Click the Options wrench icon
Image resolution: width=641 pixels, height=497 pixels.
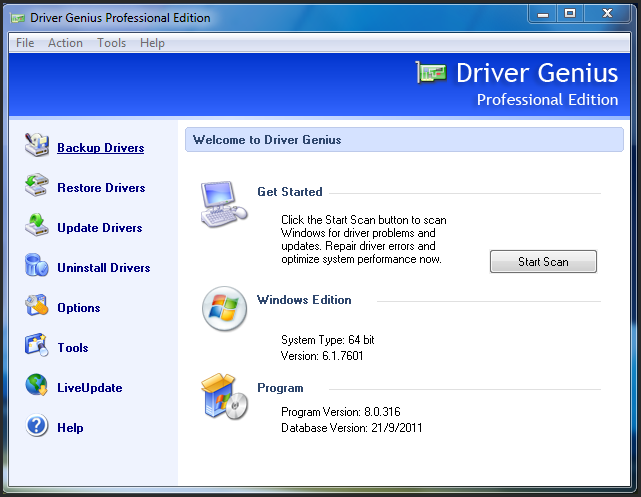click(x=36, y=305)
